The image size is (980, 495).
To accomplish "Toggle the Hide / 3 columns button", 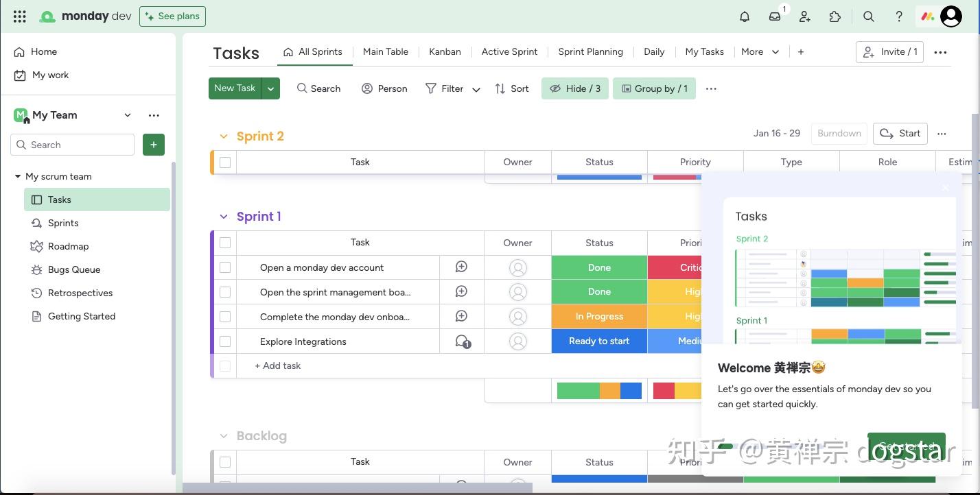I will (575, 88).
